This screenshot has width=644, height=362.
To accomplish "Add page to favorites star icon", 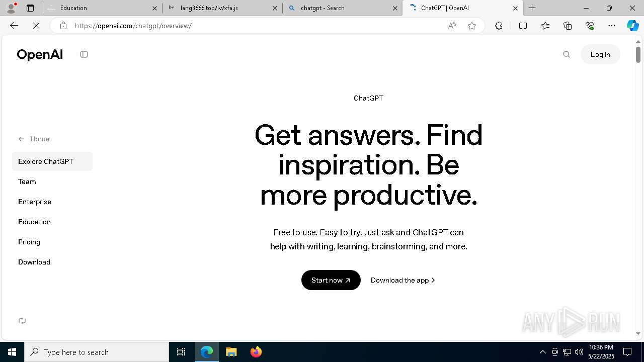I will click(472, 26).
